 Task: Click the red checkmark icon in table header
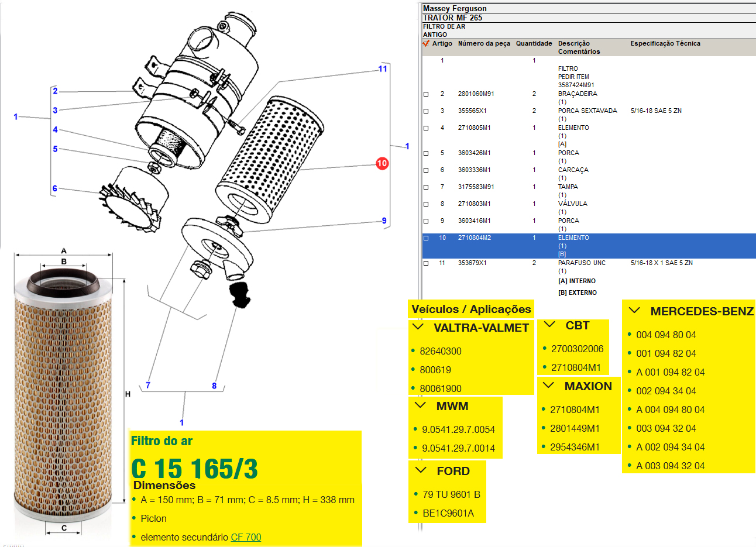[426, 43]
